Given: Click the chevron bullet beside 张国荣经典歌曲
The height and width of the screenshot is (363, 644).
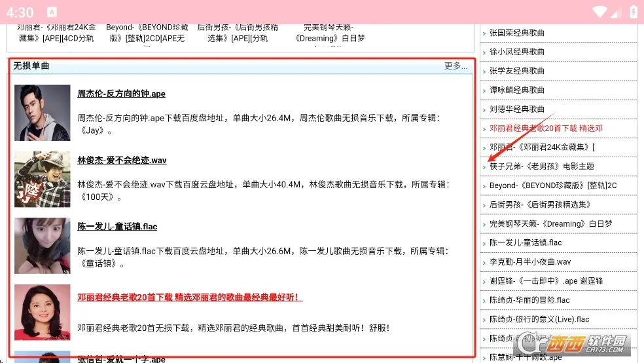Looking at the screenshot, I should coord(484,33).
